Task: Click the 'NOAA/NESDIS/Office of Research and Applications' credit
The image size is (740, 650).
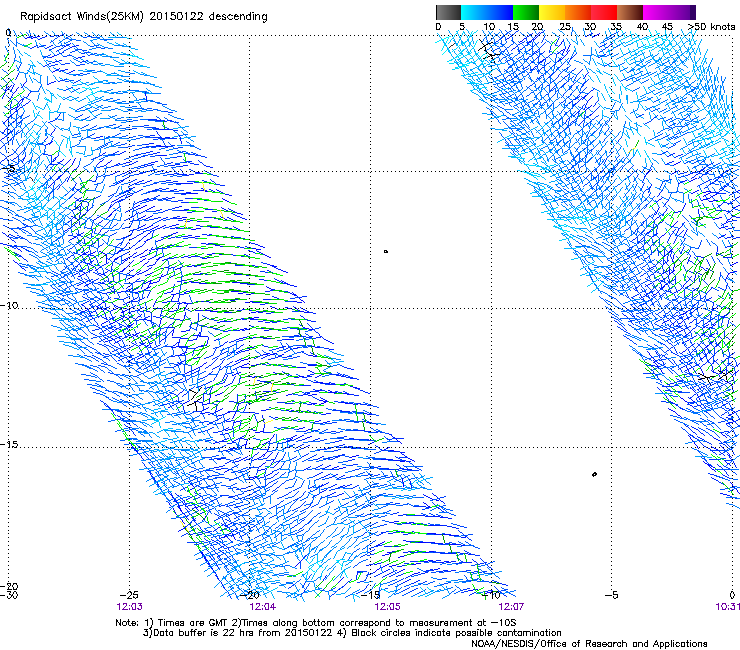Action: 589,644
